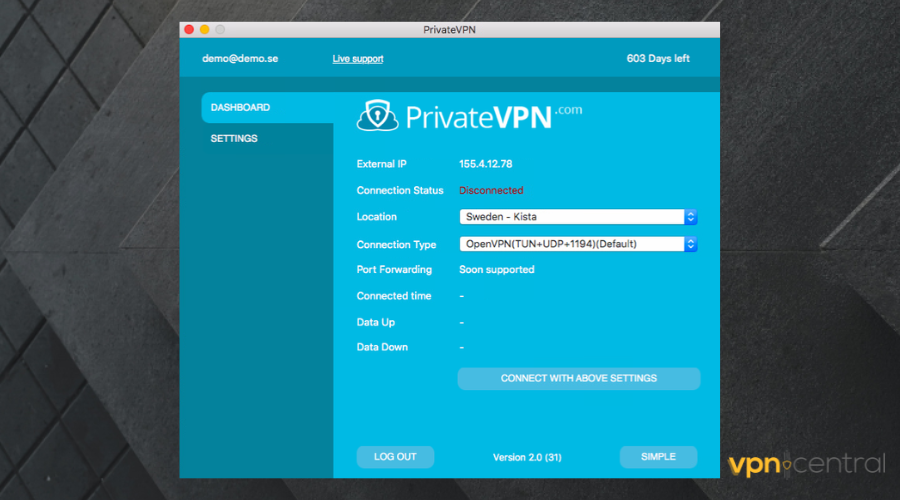Click the Soon supported port forwarding text
The width and height of the screenshot is (900, 500).
pos(496,270)
